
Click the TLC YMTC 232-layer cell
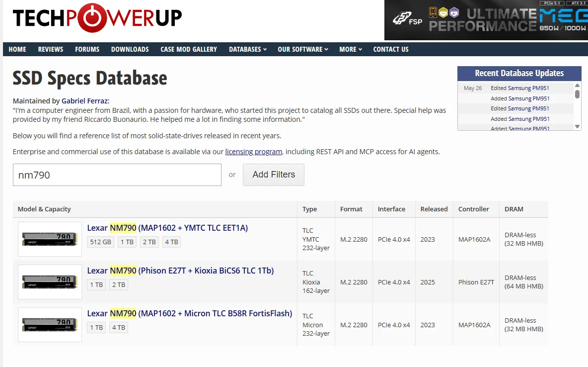pyautogui.click(x=316, y=239)
